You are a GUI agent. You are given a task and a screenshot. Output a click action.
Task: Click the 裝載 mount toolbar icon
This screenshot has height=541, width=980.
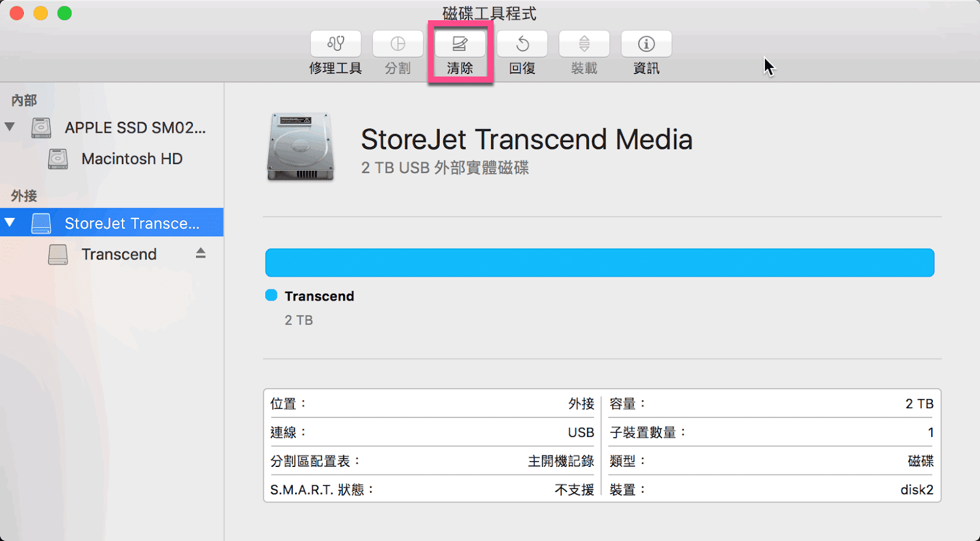pyautogui.click(x=584, y=44)
